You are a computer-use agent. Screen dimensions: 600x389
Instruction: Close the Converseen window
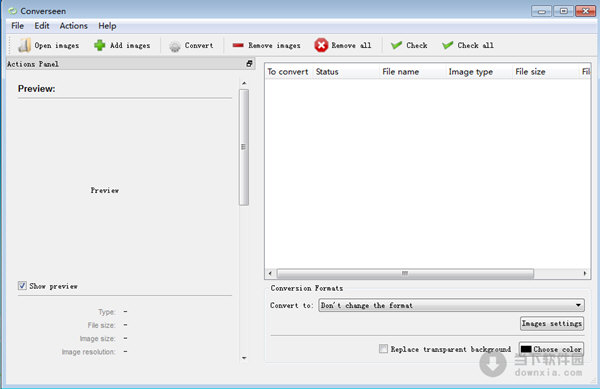point(585,11)
